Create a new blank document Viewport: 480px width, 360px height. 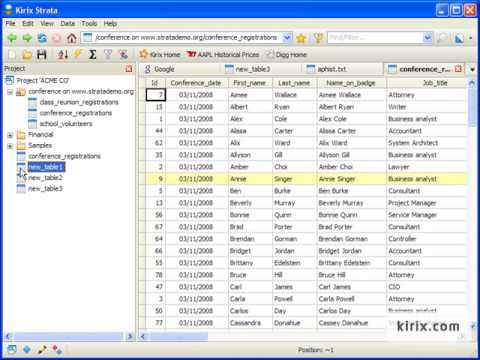click(x=12, y=54)
